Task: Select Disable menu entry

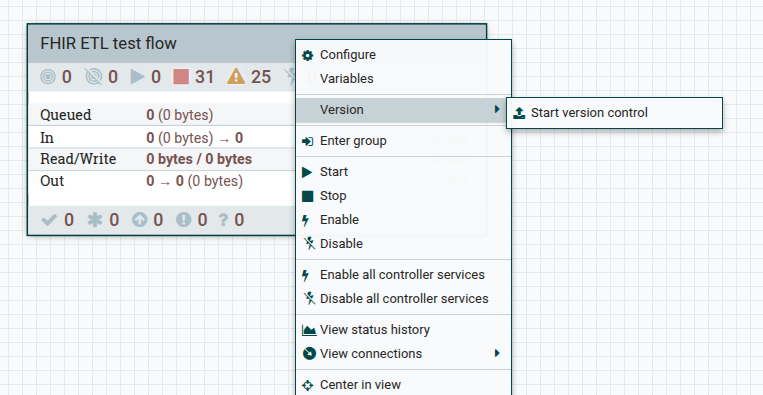Action: (x=404, y=244)
